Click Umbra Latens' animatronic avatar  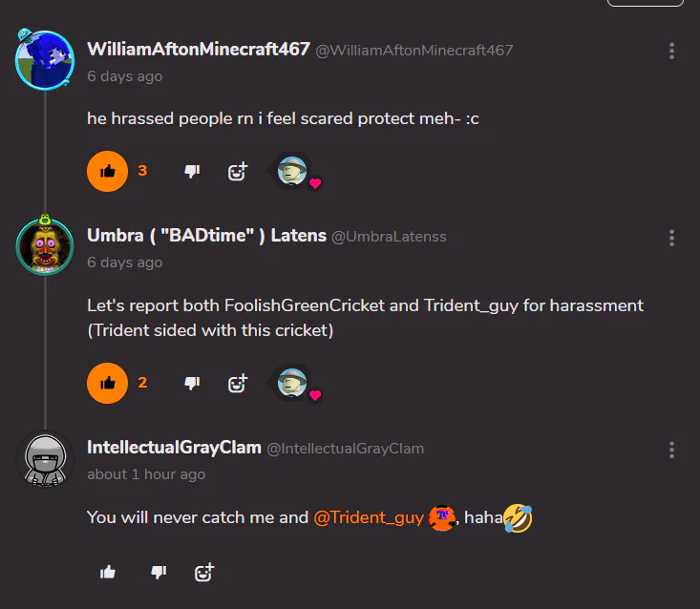(45, 246)
